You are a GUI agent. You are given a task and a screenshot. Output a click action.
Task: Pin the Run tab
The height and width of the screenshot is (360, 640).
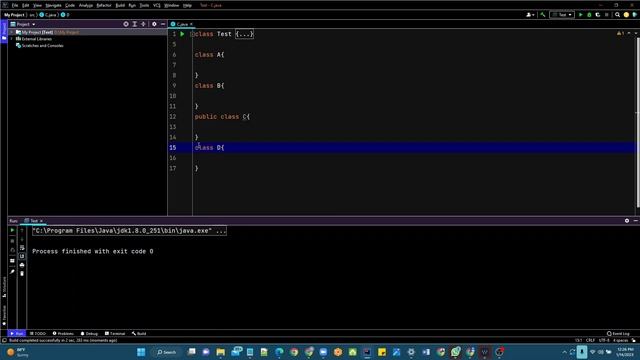pyautogui.click(x=12, y=271)
